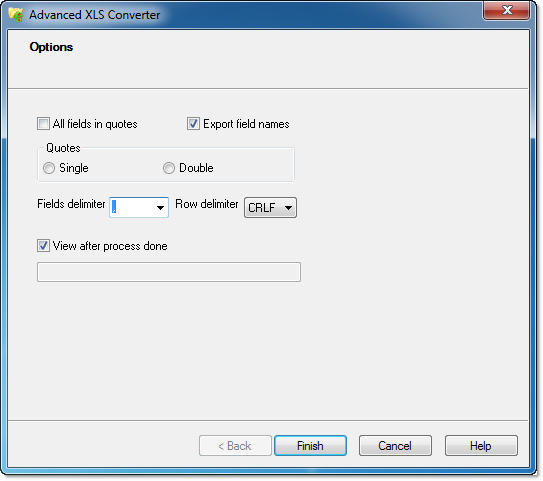This screenshot has width=543, height=481.
Task: Click the Finish button
Action: click(x=310, y=446)
